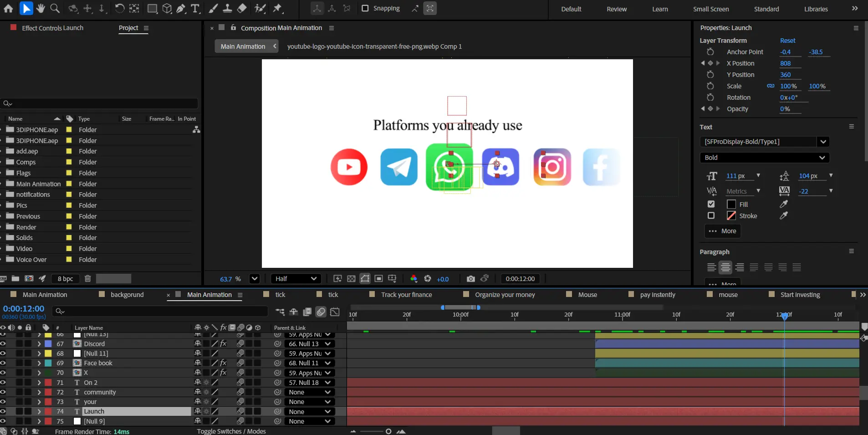
Task: Click Anchor Point stopwatch icon
Action: 710,52
